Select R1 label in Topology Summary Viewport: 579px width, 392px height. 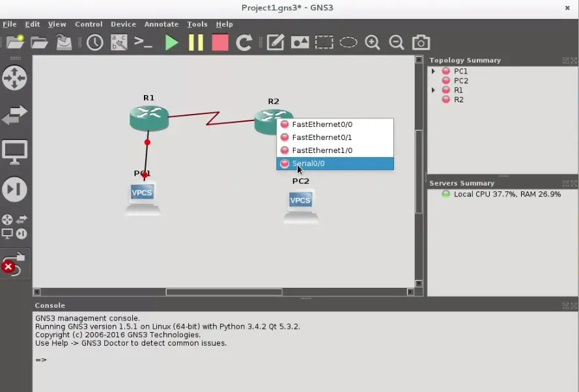pos(459,90)
